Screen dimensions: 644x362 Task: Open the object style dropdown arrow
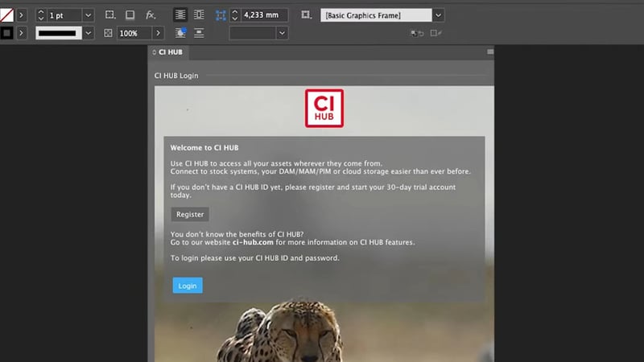point(438,15)
